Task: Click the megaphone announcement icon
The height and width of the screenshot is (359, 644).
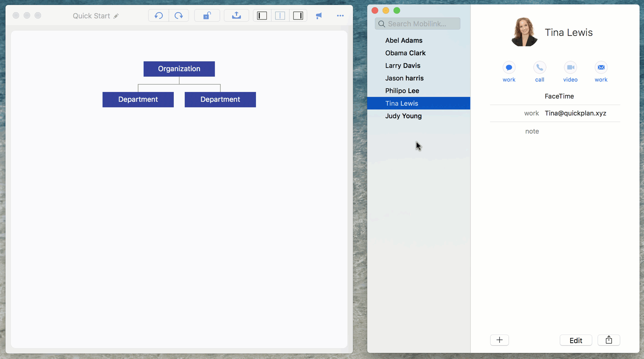Action: (x=319, y=16)
